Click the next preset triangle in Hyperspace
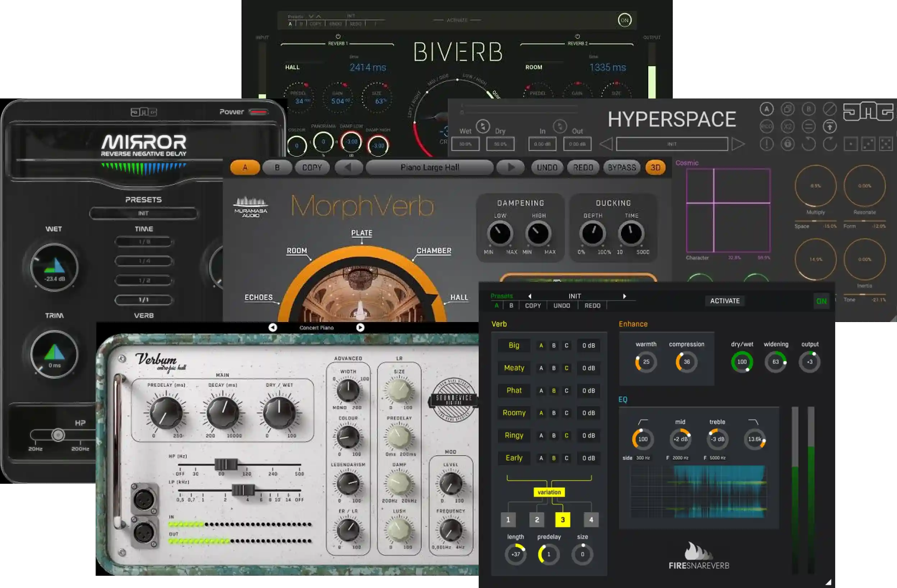 (738, 144)
